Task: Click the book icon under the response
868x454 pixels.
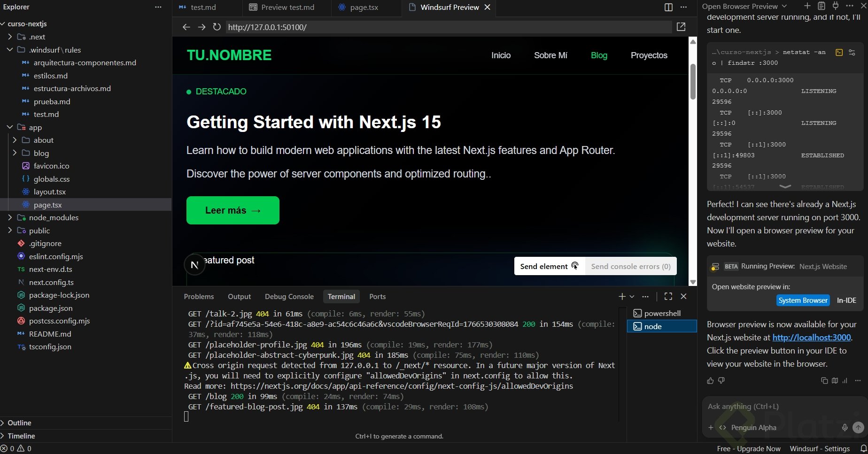Action: pyautogui.click(x=835, y=381)
